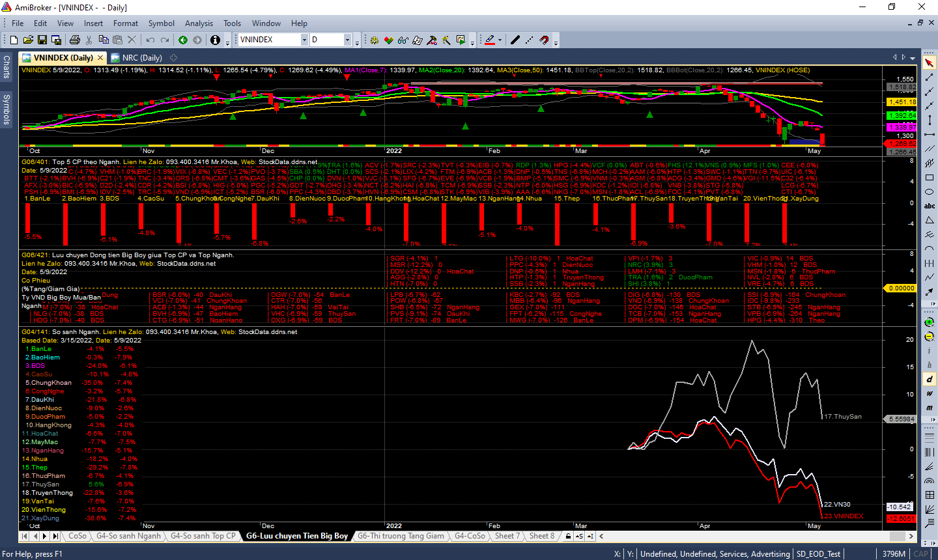Create a new document with New icon
This screenshot has height=560, width=938.
point(14,40)
